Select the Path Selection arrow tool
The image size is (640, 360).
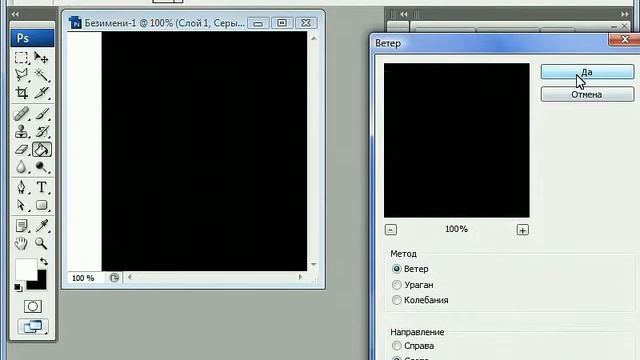point(21,205)
